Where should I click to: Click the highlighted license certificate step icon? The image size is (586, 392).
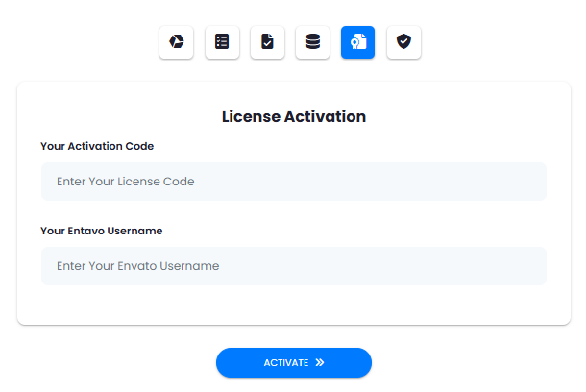357,42
